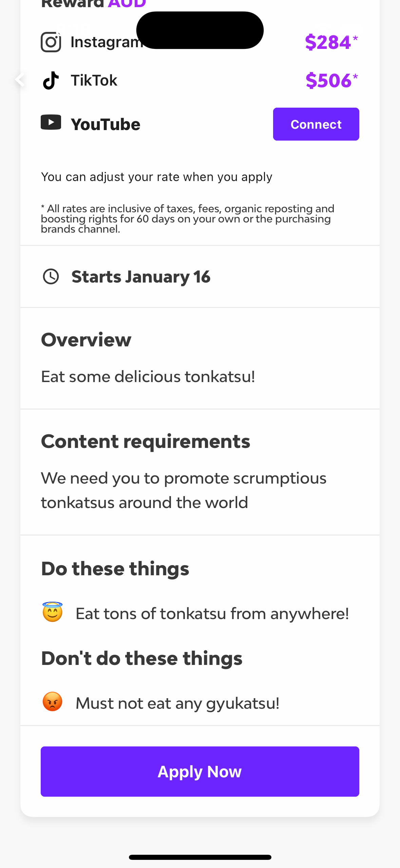Apply Now for this campaign
This screenshot has width=400, height=868.
[x=200, y=772]
